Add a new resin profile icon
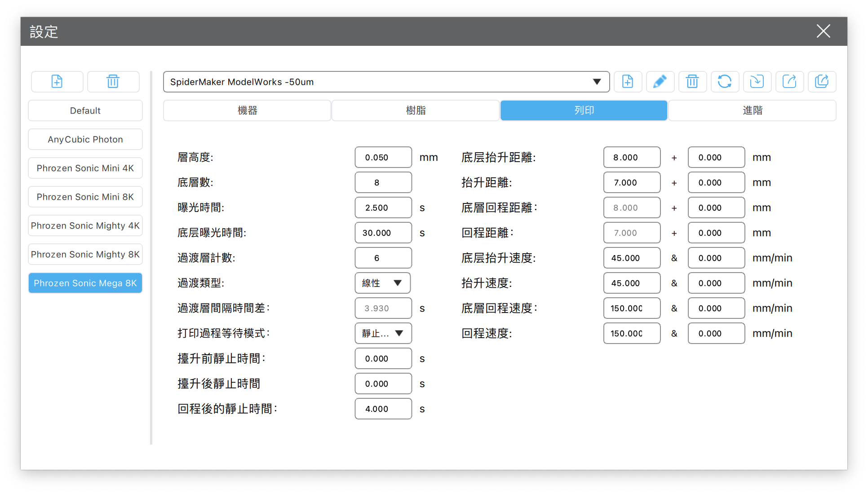 point(628,82)
